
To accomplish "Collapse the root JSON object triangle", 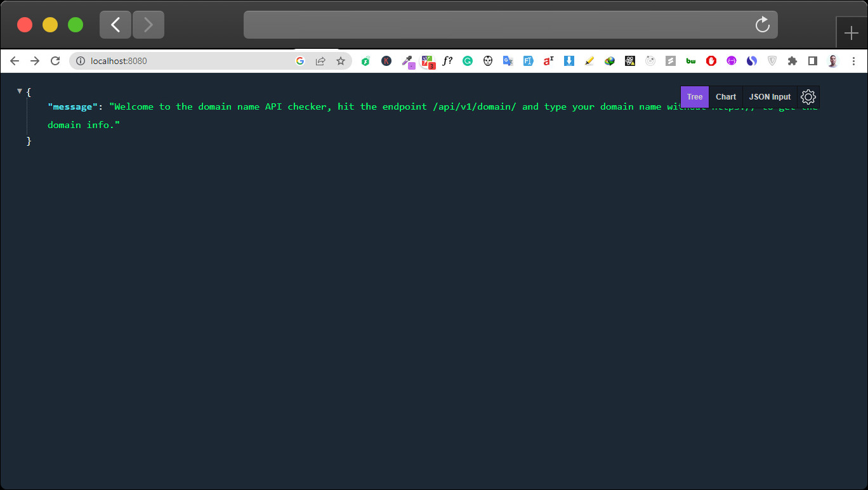I will coord(20,91).
